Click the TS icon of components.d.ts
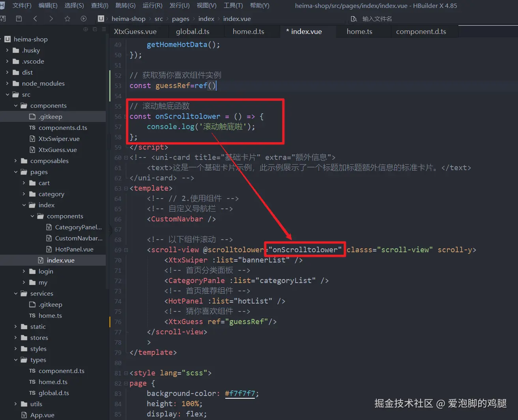Viewport: 518px width, 420px height. coord(32,127)
